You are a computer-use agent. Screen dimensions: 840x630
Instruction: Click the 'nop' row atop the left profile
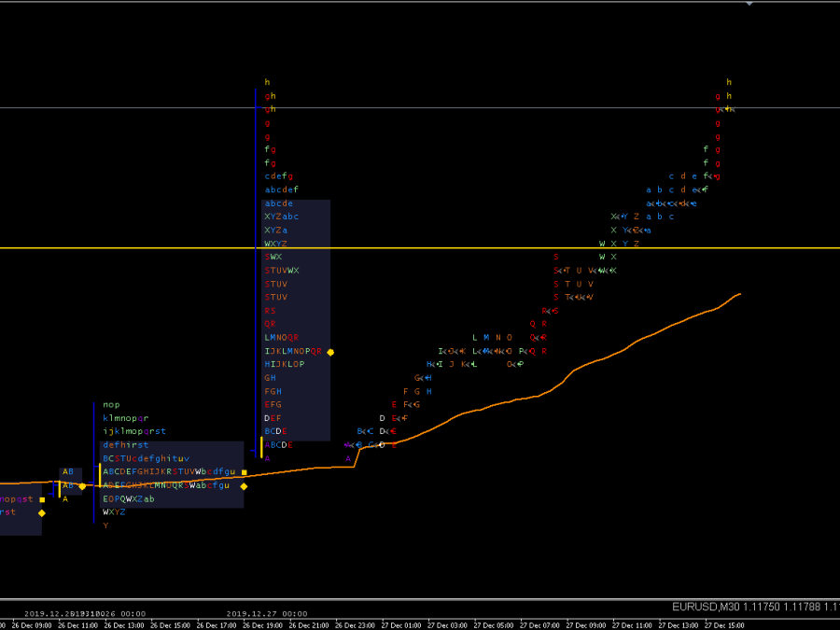[111, 405]
